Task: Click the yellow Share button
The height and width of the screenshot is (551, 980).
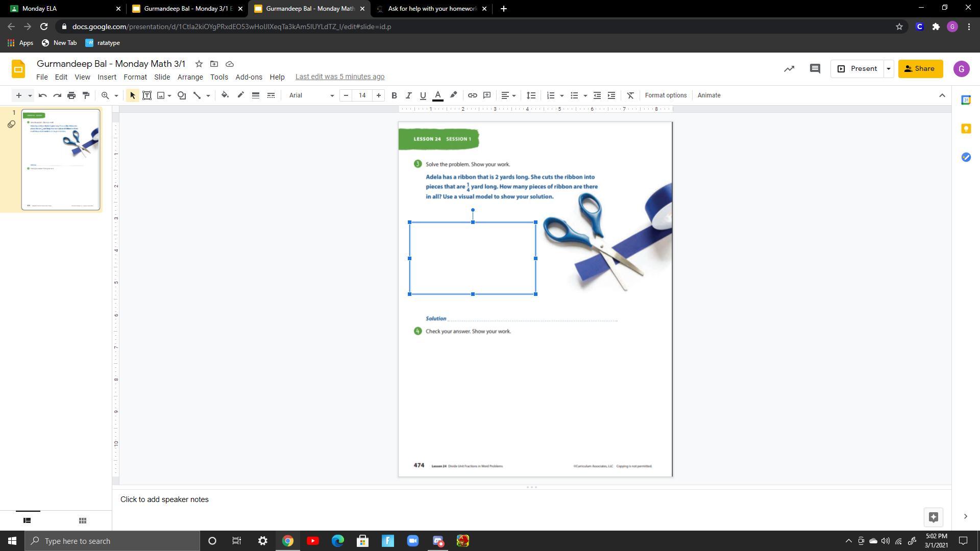Action: click(x=920, y=69)
